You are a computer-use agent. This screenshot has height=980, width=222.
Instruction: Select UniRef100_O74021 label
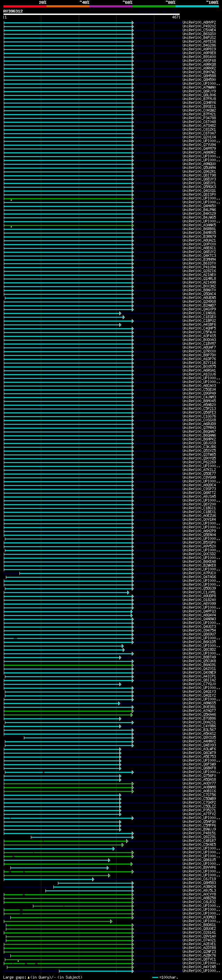(199, 940)
